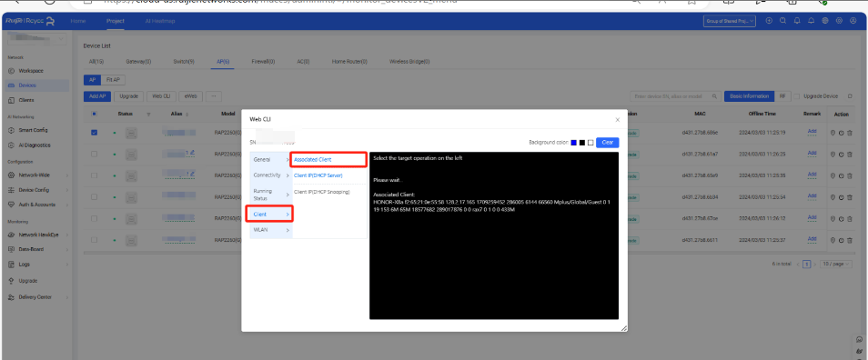This screenshot has width=868, height=360.
Task: Open the gear settings icon in the top bar
Action: pyautogui.click(x=839, y=21)
